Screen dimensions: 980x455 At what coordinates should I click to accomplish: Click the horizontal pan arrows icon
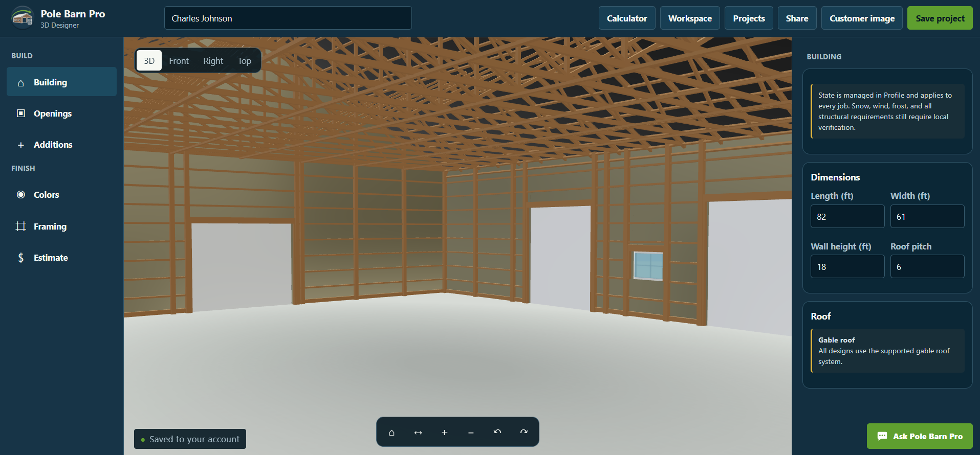click(418, 433)
